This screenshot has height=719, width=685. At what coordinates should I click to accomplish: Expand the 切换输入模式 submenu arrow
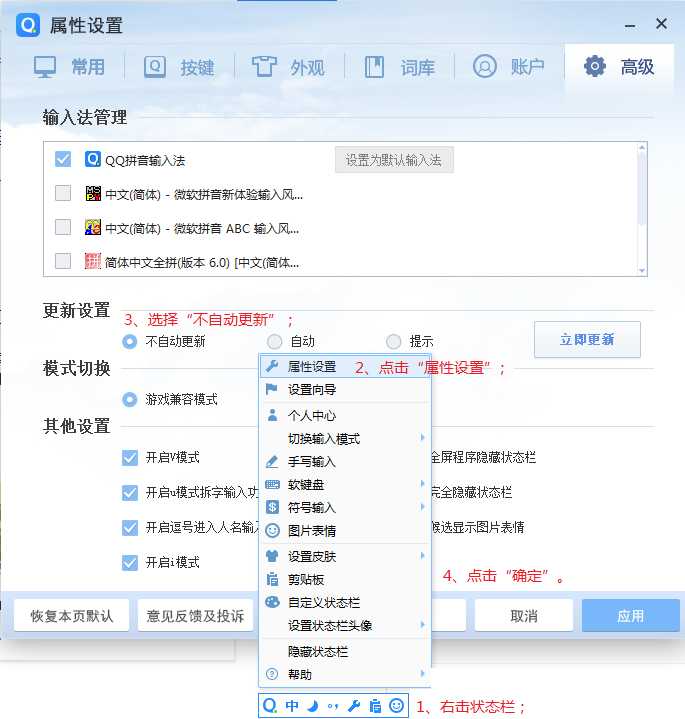(x=422, y=437)
